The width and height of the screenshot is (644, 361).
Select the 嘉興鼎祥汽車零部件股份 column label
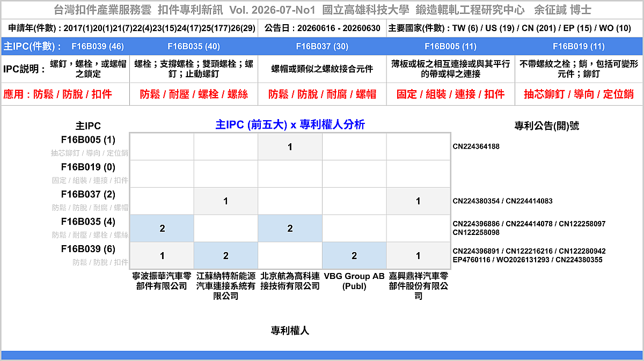point(418,286)
